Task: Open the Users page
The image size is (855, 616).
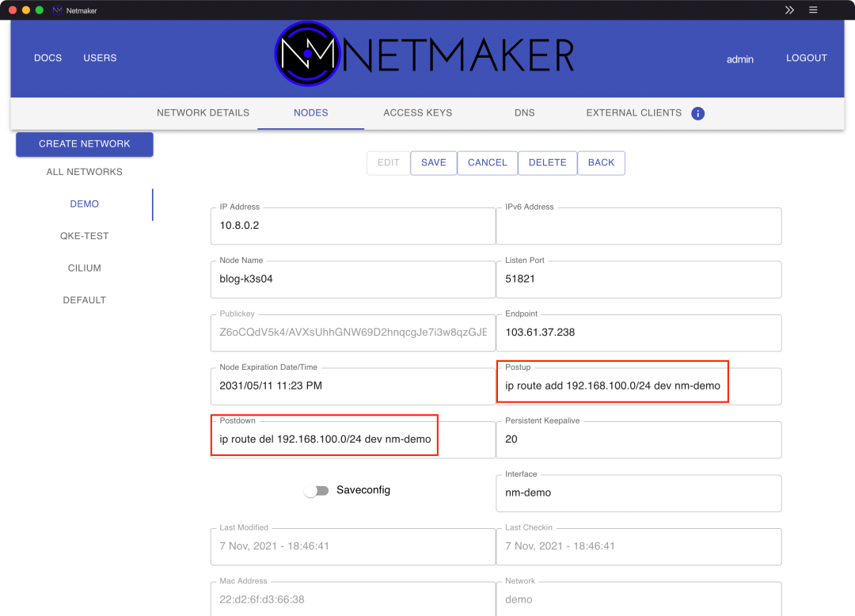Action: tap(100, 58)
